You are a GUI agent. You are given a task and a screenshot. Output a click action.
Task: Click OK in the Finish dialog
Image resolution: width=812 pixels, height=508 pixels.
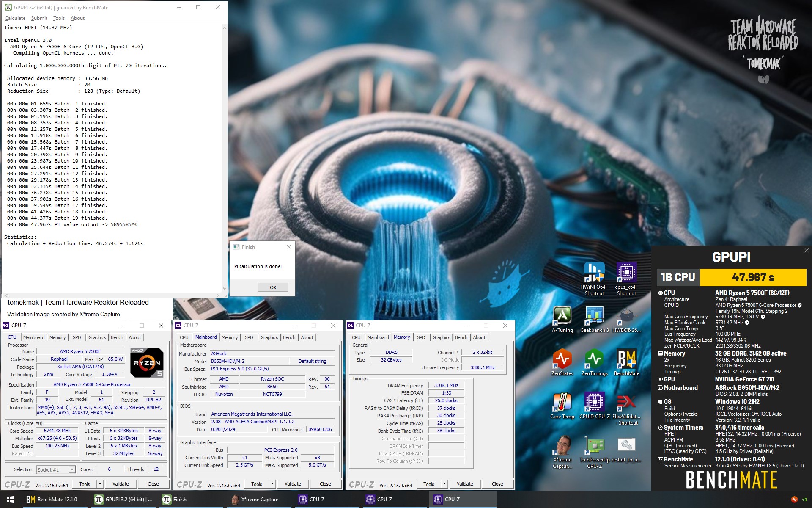273,287
